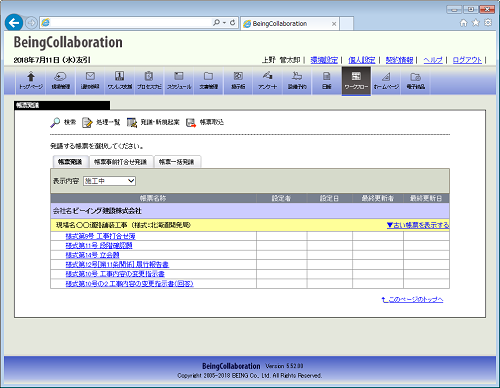
Task: Close the BeingCollaboration browser tab
Action: [334, 24]
